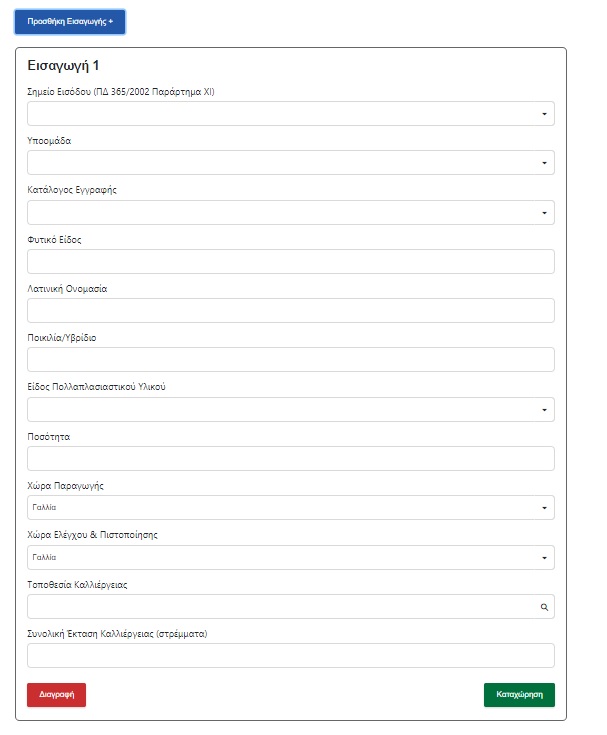Focus the Τοποθεσία Καλλιέργειας search field
607x735 pixels.
[x=291, y=607]
